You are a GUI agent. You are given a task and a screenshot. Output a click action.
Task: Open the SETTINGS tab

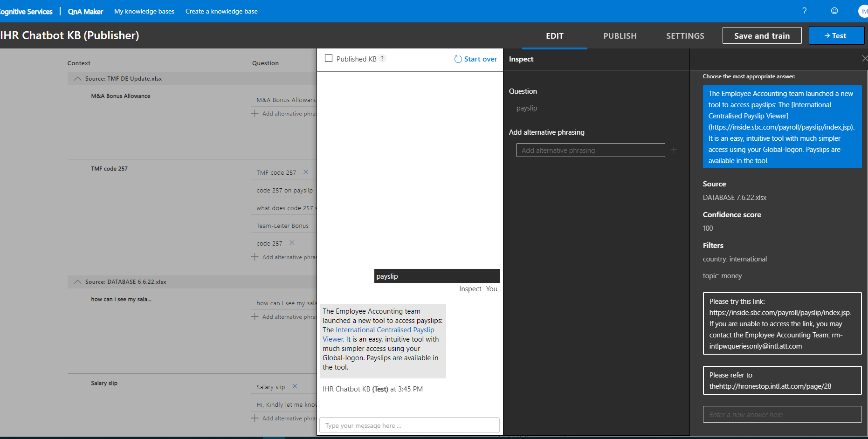click(x=685, y=36)
